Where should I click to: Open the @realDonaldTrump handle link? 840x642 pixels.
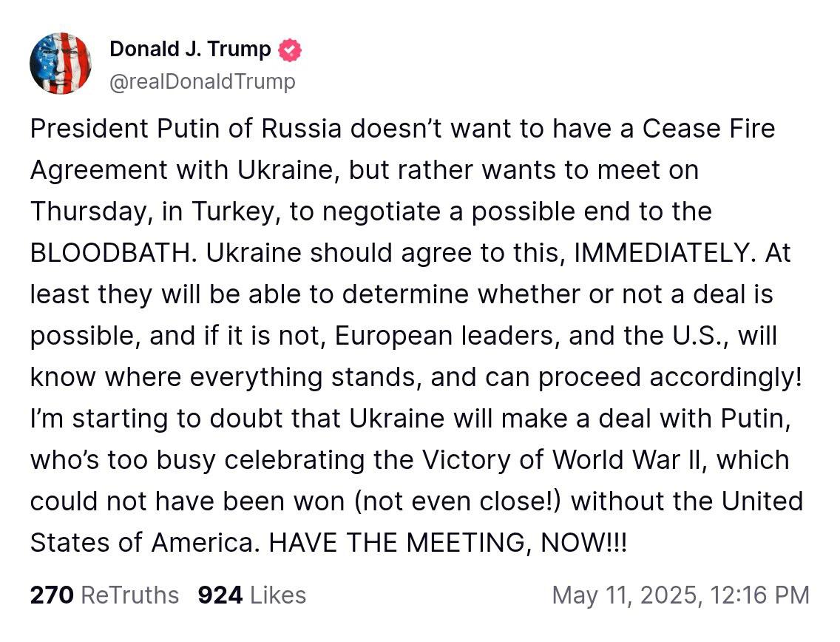coord(202,81)
